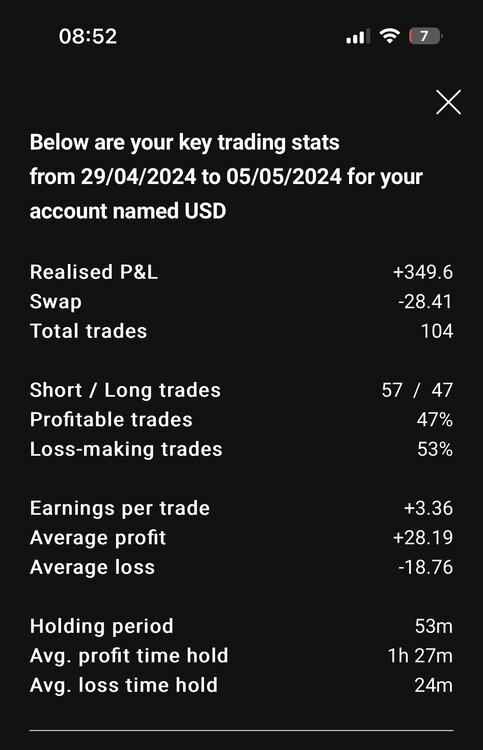Select the Earnings per trade label
The width and height of the screenshot is (483, 750).
[120, 508]
